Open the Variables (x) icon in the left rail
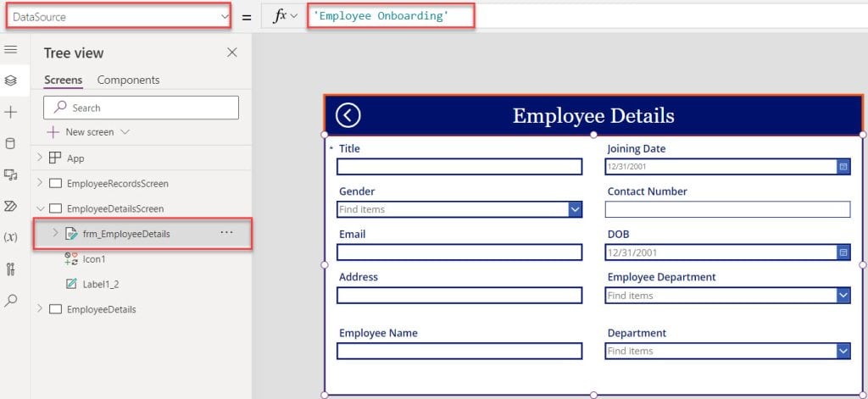Screen dimensions: 868x399 10,237
